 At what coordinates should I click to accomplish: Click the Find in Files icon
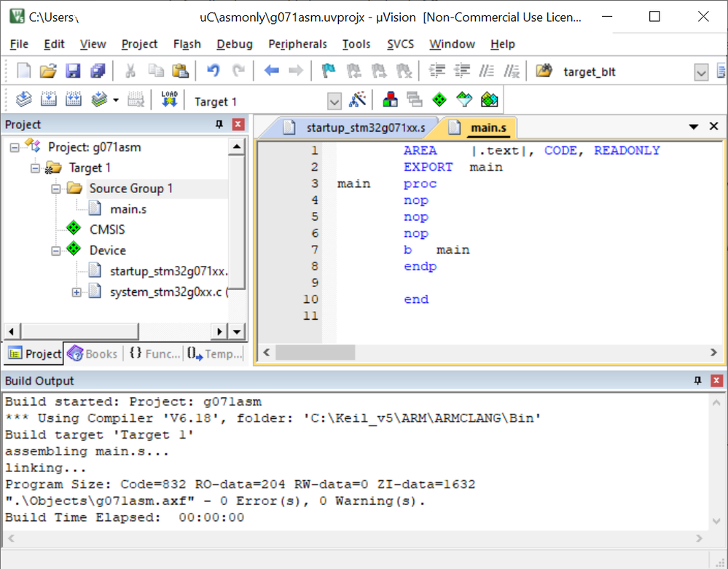point(544,71)
